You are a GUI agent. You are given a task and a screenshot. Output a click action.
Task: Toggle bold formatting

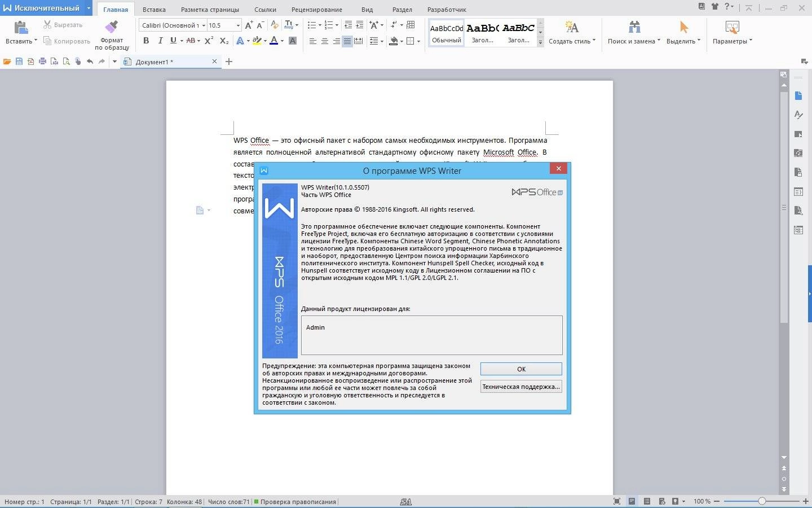[x=146, y=41]
